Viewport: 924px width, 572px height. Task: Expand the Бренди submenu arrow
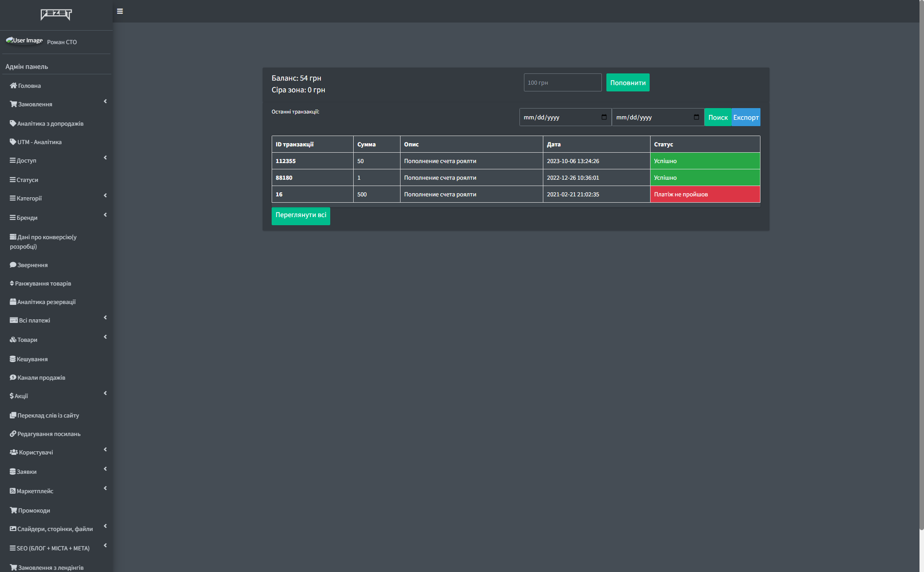click(105, 215)
